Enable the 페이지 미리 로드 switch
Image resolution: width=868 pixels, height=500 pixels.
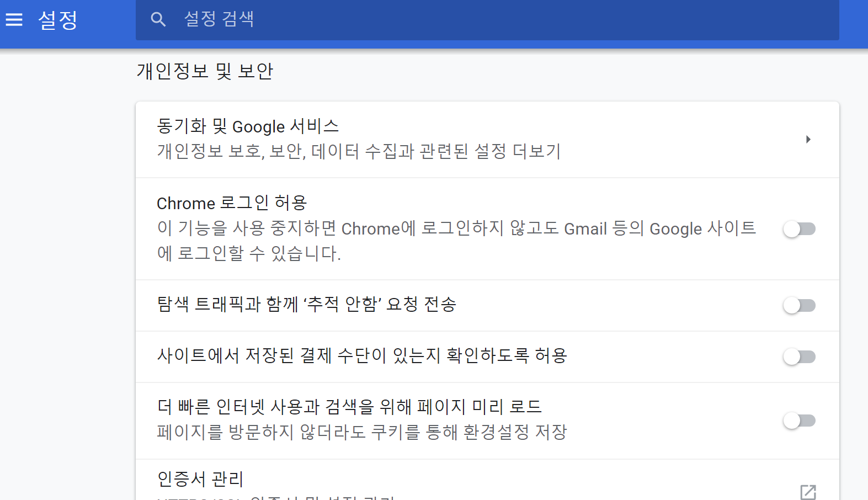pyautogui.click(x=800, y=421)
